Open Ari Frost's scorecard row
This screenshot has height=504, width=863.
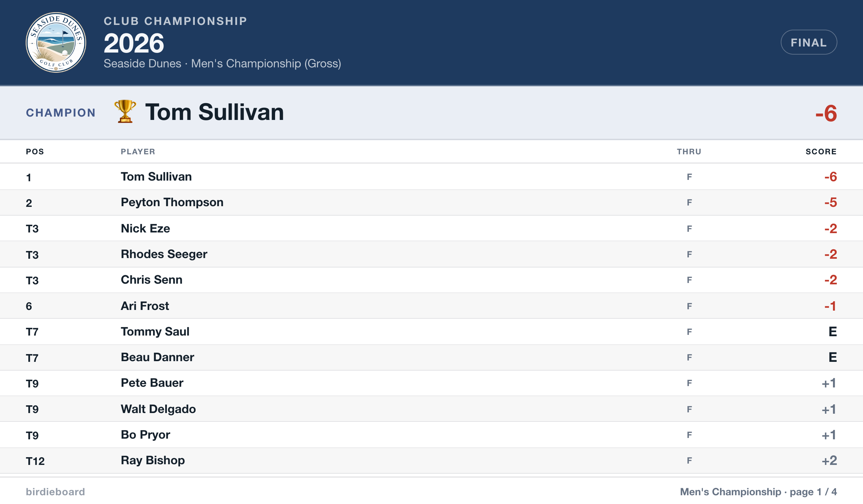(x=431, y=306)
